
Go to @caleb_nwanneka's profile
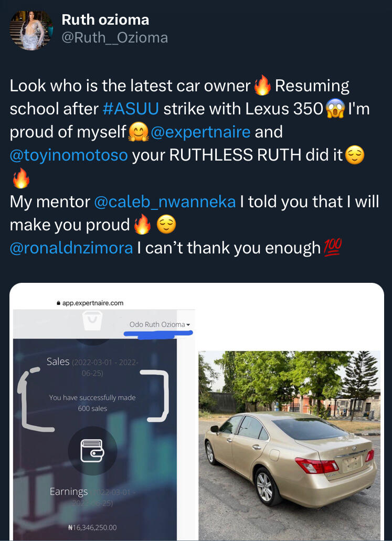tap(165, 202)
